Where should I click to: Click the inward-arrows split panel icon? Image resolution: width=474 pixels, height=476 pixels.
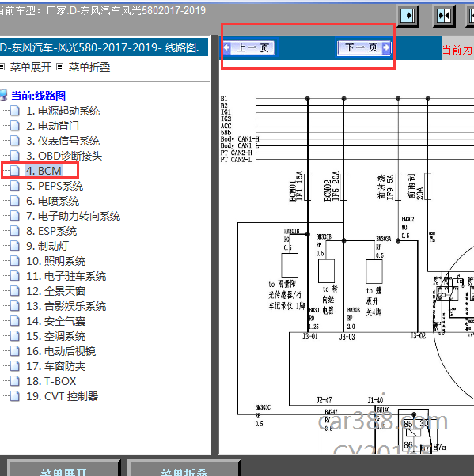point(444,16)
